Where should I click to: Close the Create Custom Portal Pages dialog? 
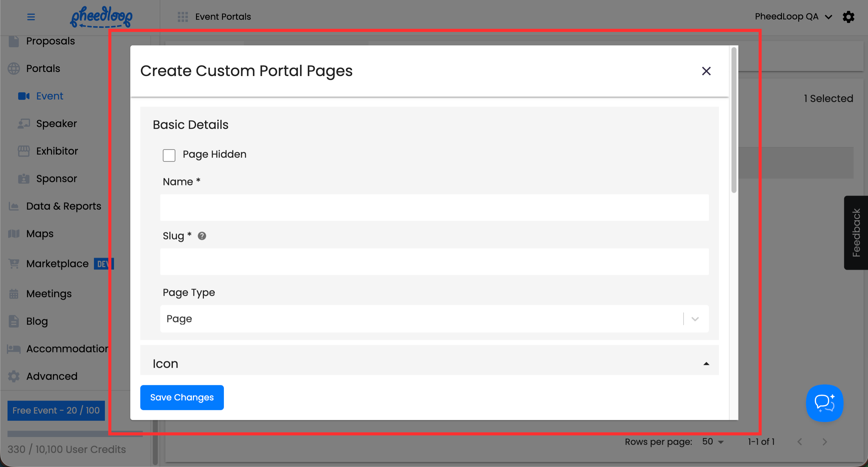click(x=706, y=71)
